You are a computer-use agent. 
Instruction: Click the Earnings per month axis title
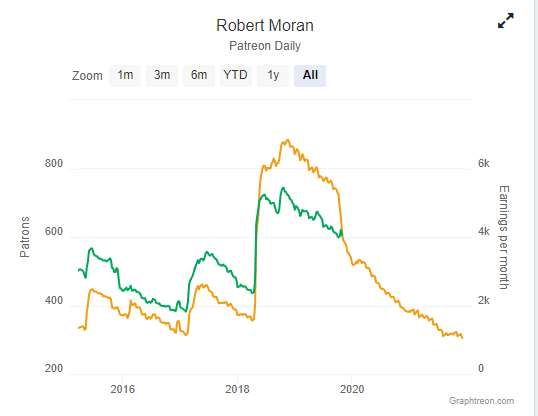point(504,238)
